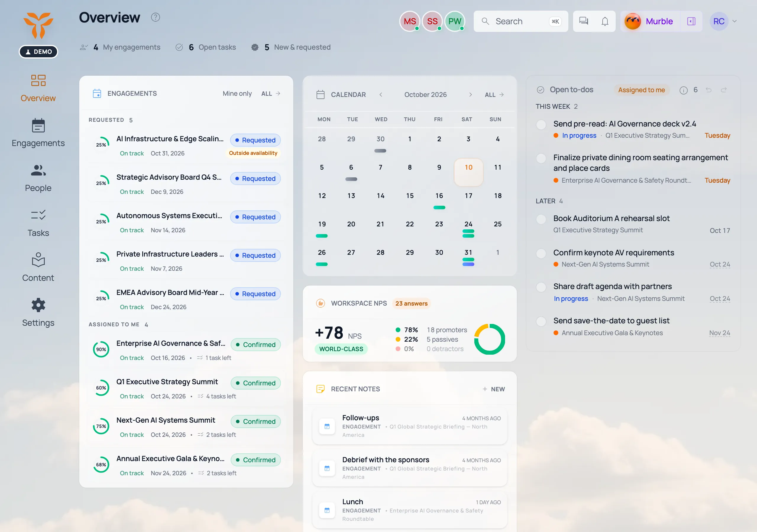Open the Settings gear icon
757x532 pixels.
38,305
